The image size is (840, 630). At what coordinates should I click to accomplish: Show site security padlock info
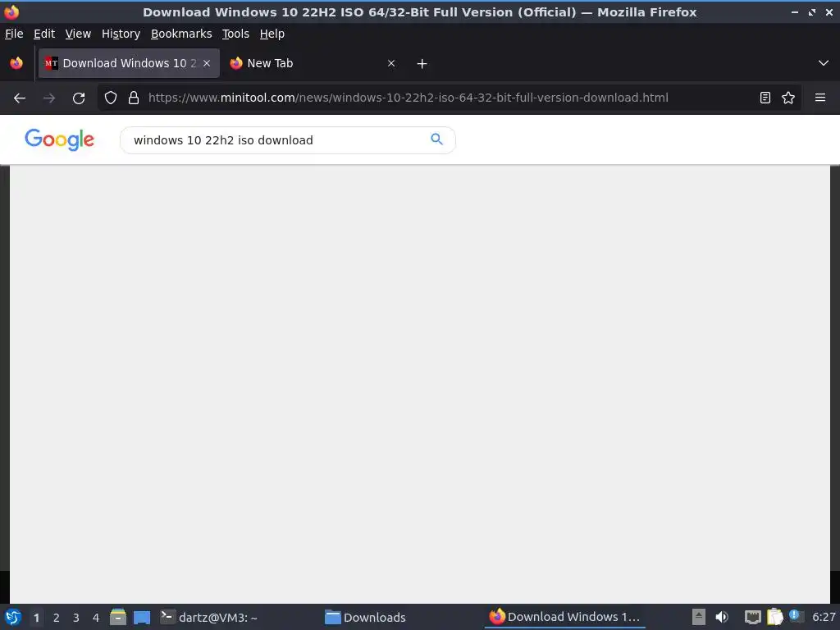134,98
